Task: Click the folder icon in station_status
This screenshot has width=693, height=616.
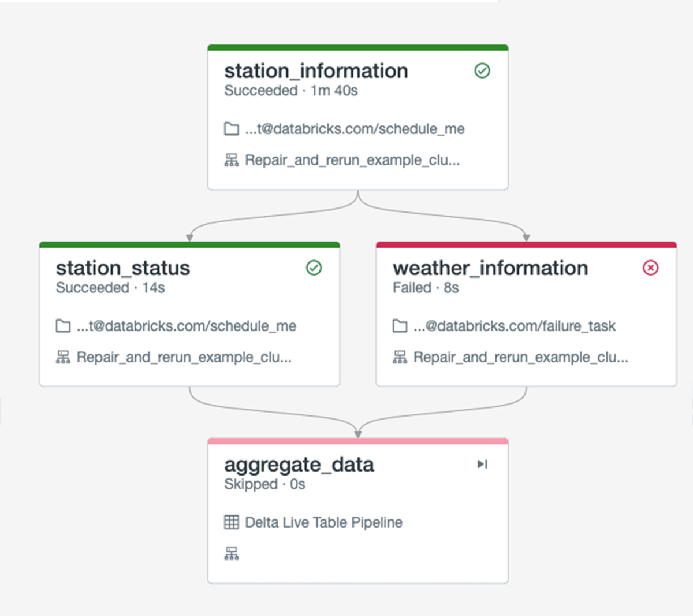Action: coord(63,326)
